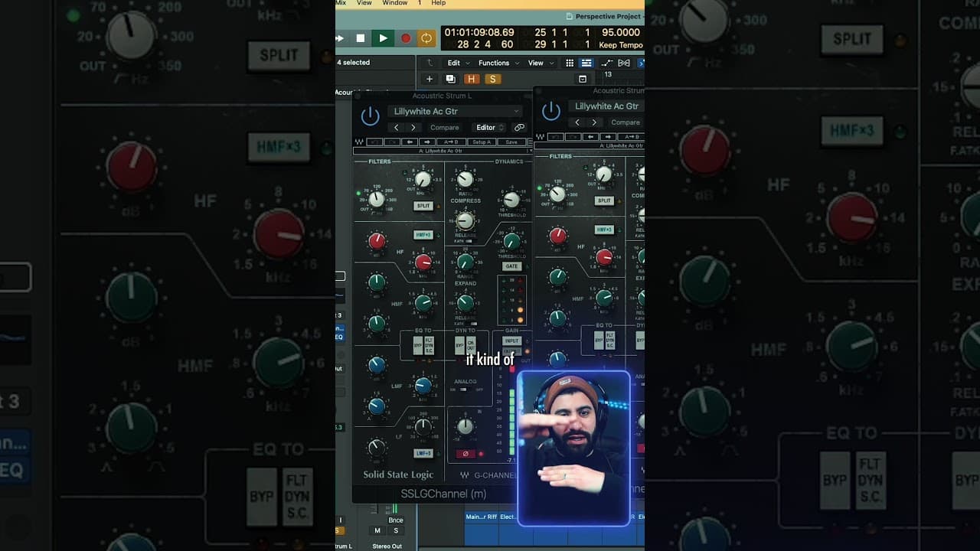Toggle the SPLIT filter button, left plugin
This screenshot has width=980, height=551.
[423, 206]
